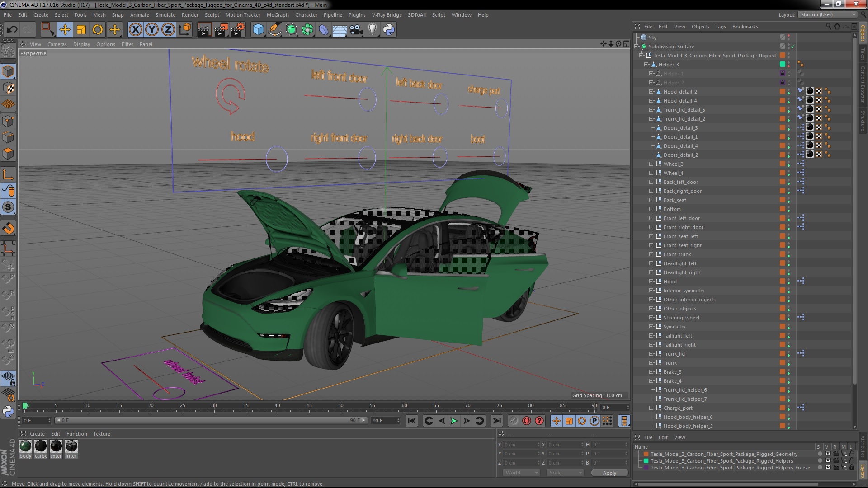
Task: Toggle visibility of Helpers layer
Action: 828,461
